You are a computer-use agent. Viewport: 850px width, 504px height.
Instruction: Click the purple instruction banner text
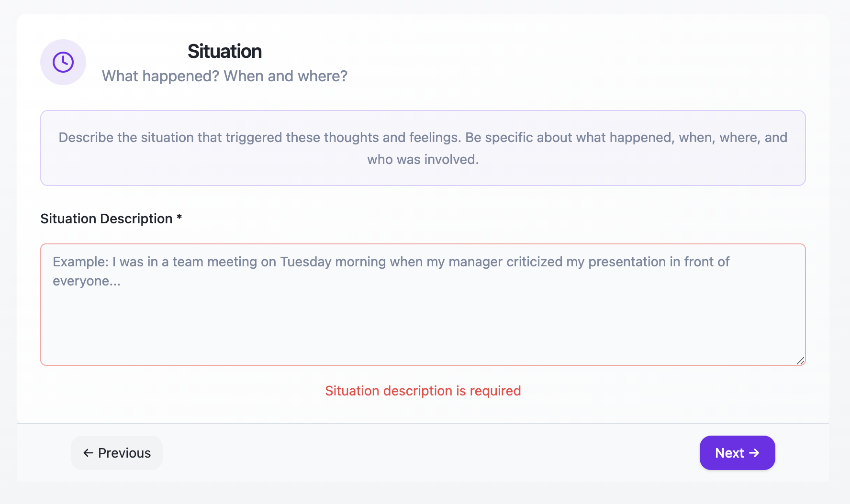tap(423, 148)
